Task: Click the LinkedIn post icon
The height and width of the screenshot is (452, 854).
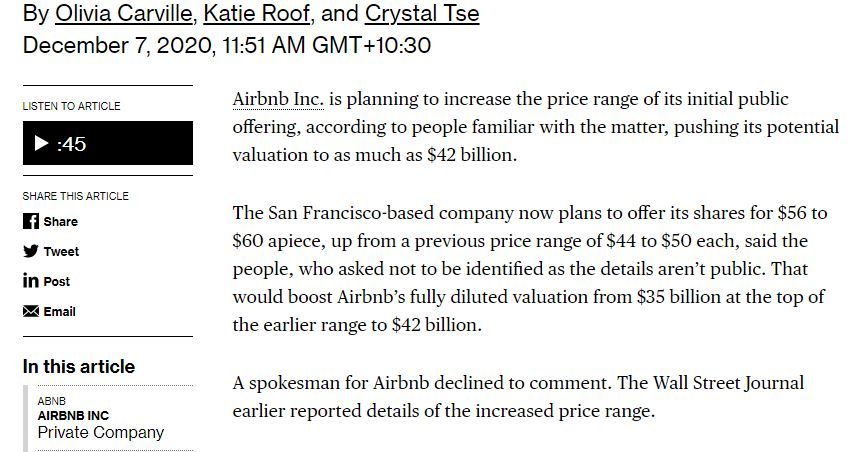Action: (31, 281)
